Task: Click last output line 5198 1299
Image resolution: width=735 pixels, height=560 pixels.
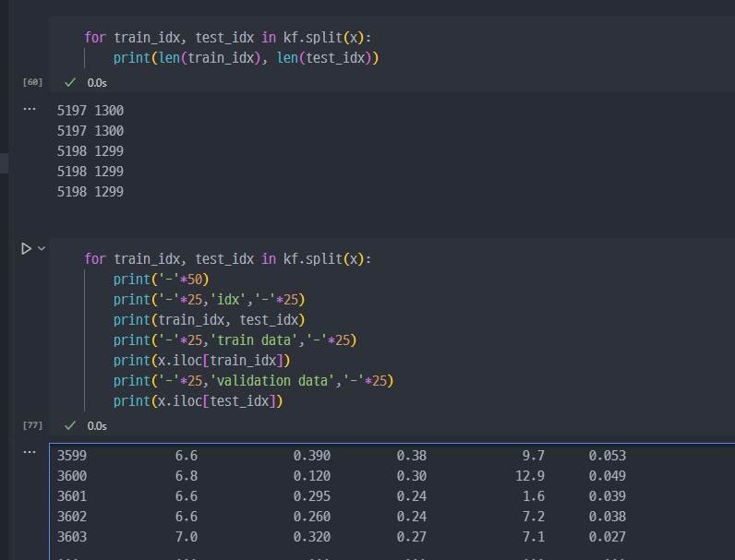Action: pyautogui.click(x=90, y=192)
